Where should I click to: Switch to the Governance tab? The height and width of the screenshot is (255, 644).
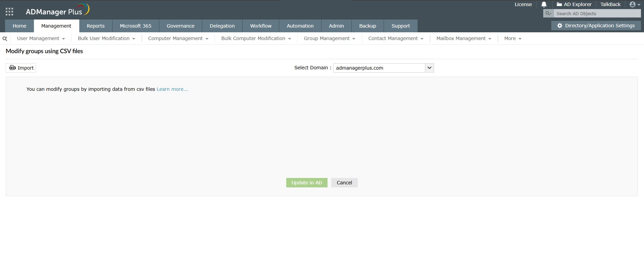pyautogui.click(x=181, y=26)
